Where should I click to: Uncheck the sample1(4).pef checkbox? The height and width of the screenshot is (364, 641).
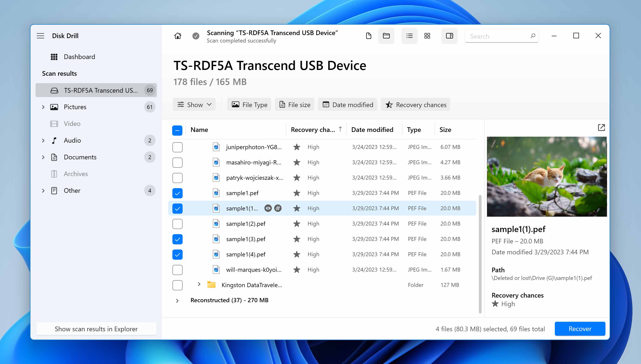[x=177, y=255]
